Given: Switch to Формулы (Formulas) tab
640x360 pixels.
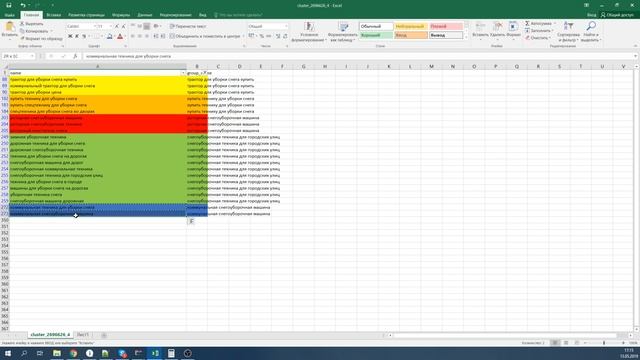Looking at the screenshot, I should (x=121, y=15).
